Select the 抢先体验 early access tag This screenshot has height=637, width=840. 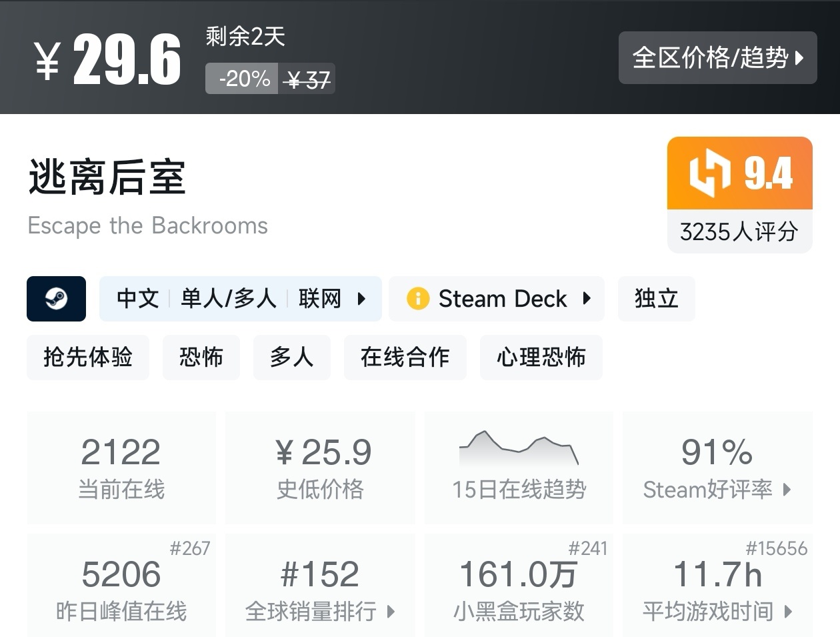88,358
